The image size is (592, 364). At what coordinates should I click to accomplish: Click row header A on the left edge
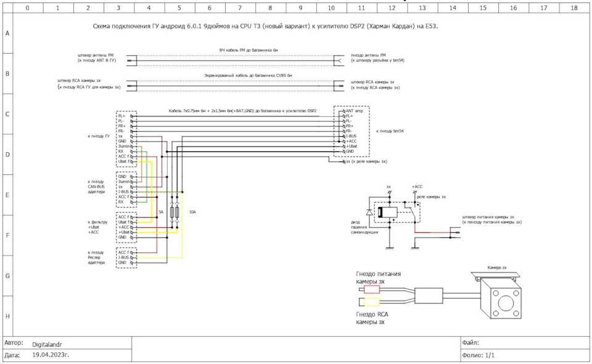(7, 33)
